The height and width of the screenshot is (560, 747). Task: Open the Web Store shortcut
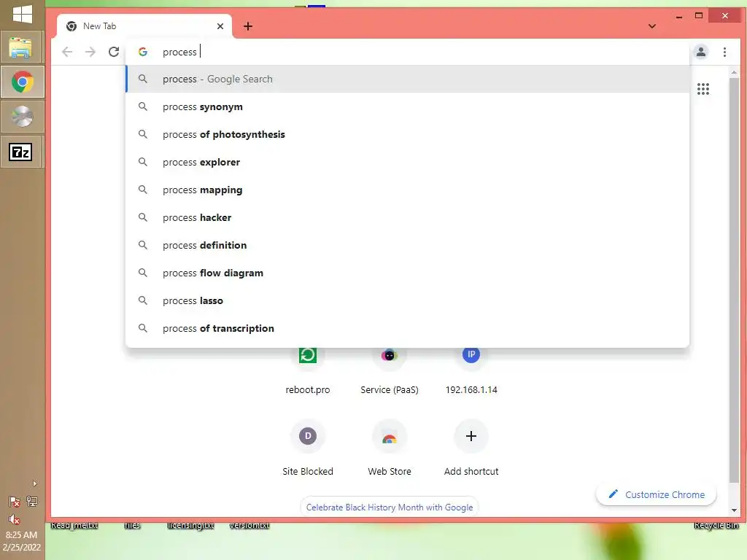click(390, 448)
